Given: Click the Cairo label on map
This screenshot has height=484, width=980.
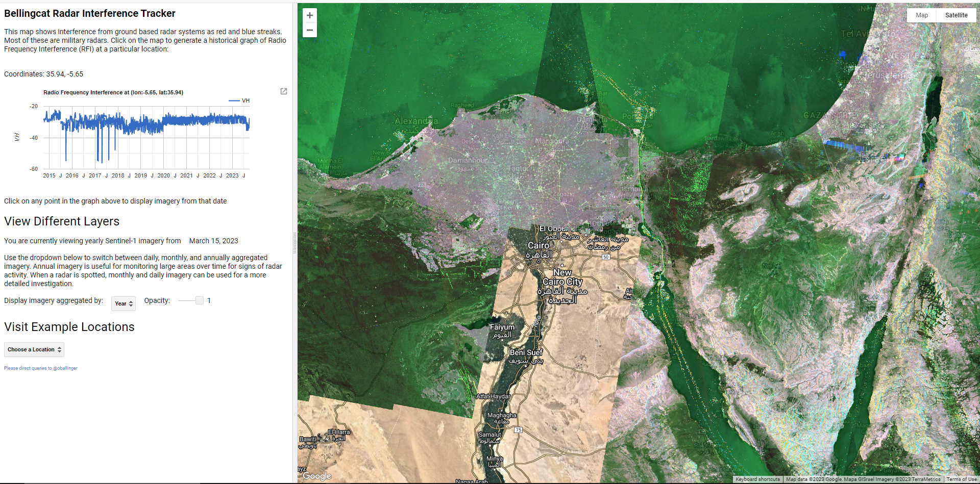Looking at the screenshot, I should tap(539, 250).
